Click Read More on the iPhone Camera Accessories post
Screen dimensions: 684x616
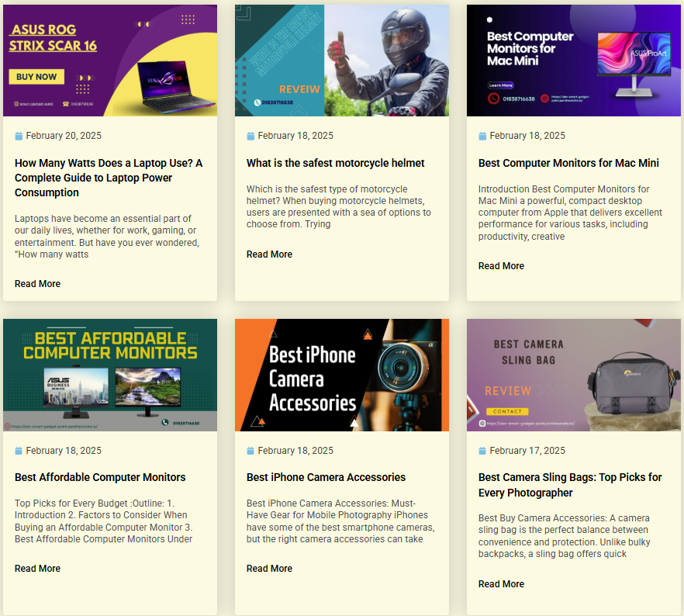[269, 569]
